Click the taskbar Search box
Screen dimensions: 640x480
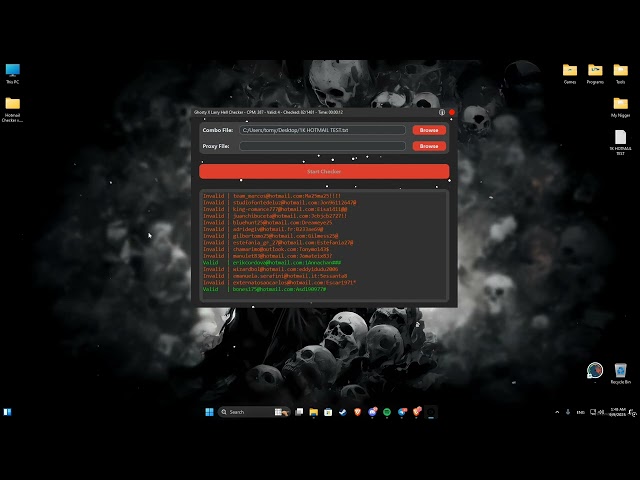click(x=254, y=412)
